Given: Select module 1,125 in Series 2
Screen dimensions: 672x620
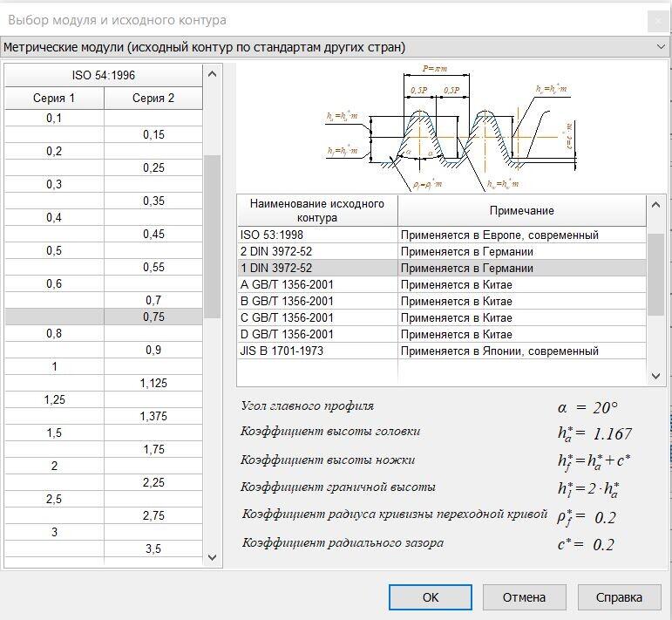Looking at the screenshot, I should 153,384.
